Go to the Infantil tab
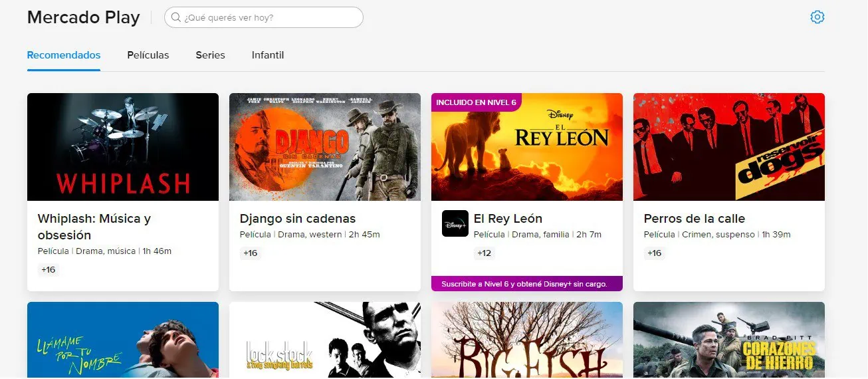The image size is (868, 379). point(268,55)
